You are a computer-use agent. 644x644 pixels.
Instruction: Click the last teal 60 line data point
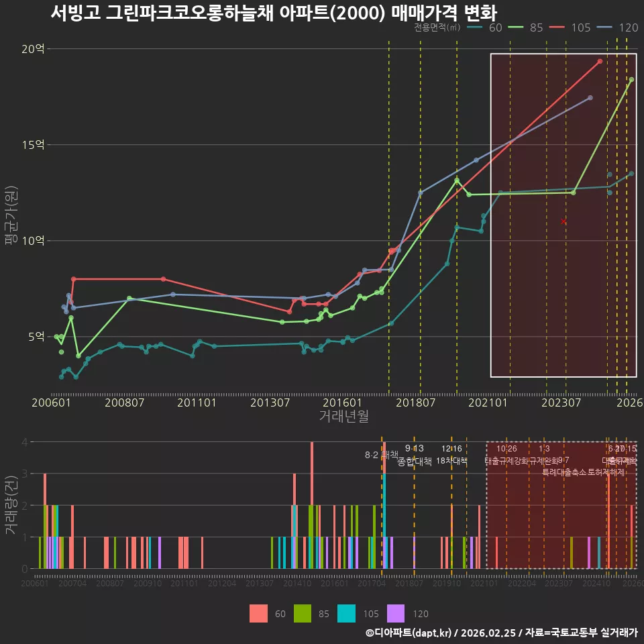point(631,174)
